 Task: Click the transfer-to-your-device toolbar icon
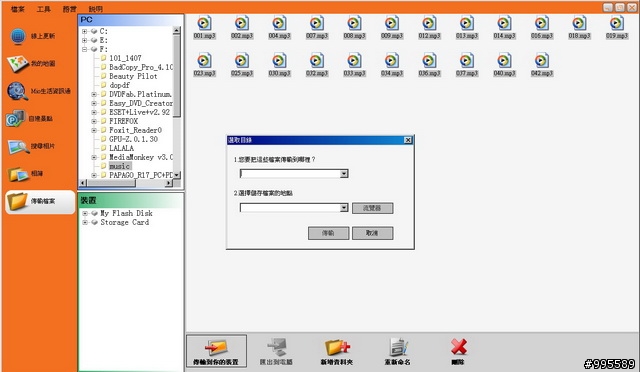[216, 347]
